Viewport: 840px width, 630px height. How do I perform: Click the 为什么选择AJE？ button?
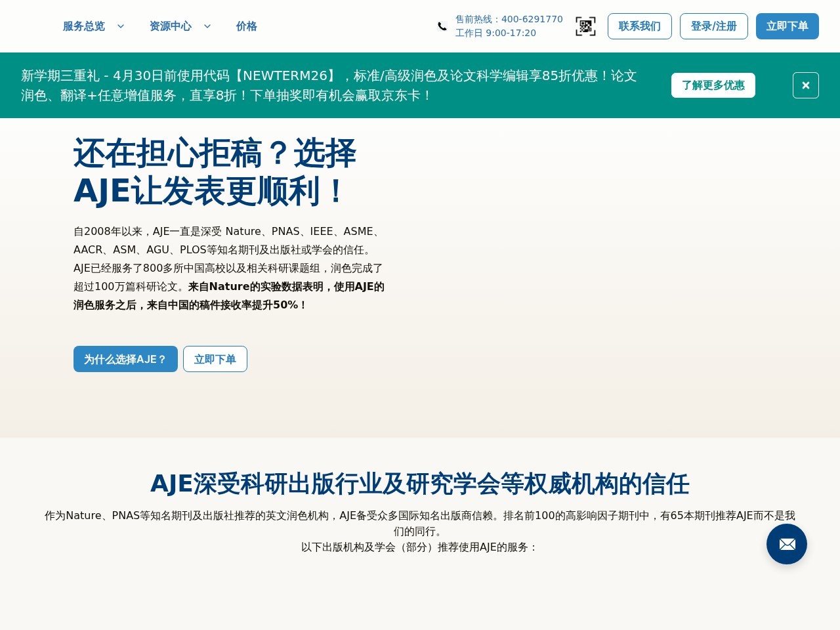coord(125,359)
